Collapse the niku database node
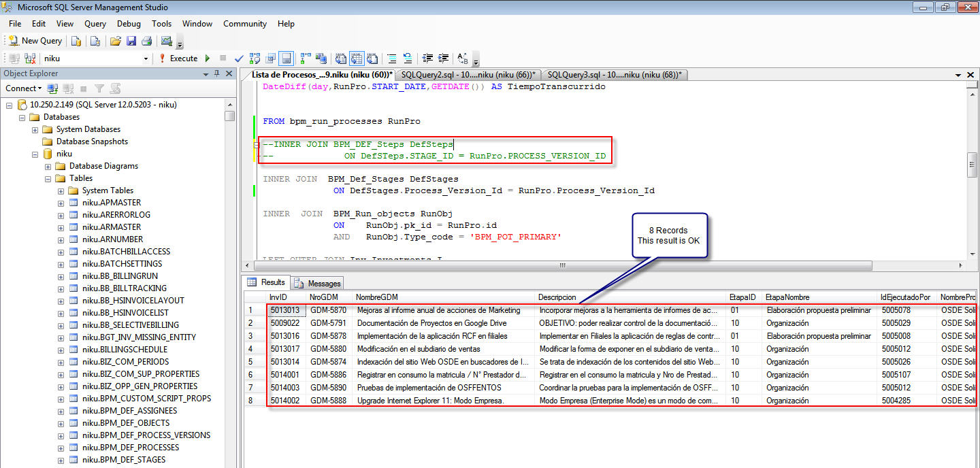Image resolution: width=980 pixels, height=468 pixels. tap(35, 154)
